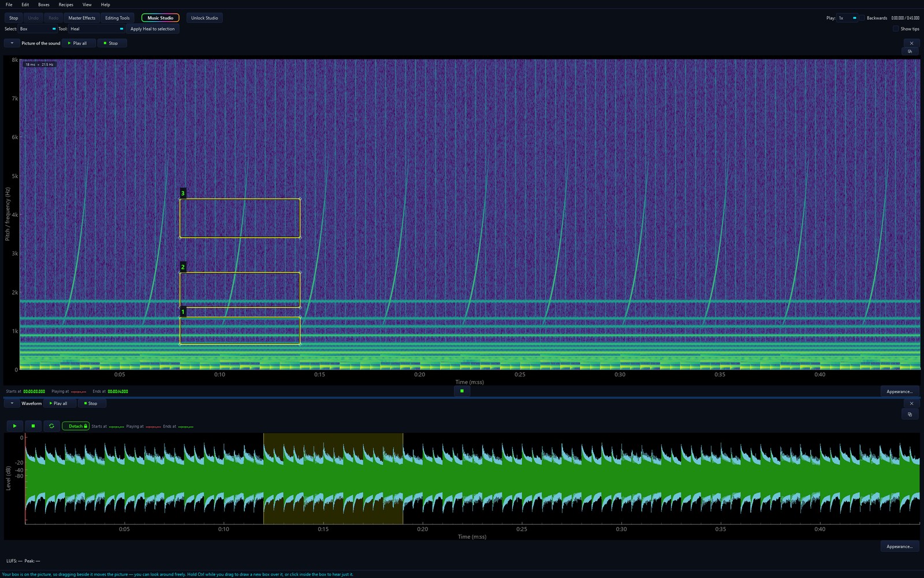
Task: Click the Music Studio button
Action: (x=161, y=18)
